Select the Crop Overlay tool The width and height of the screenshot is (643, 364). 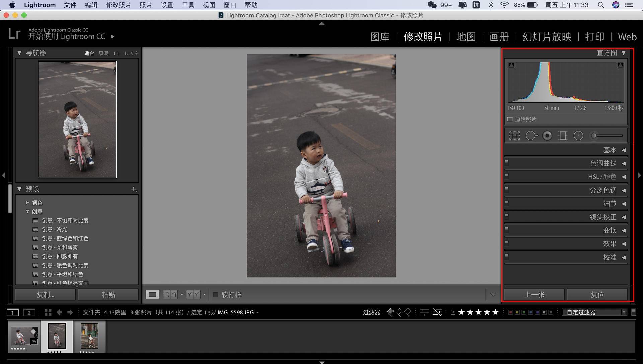coord(514,136)
